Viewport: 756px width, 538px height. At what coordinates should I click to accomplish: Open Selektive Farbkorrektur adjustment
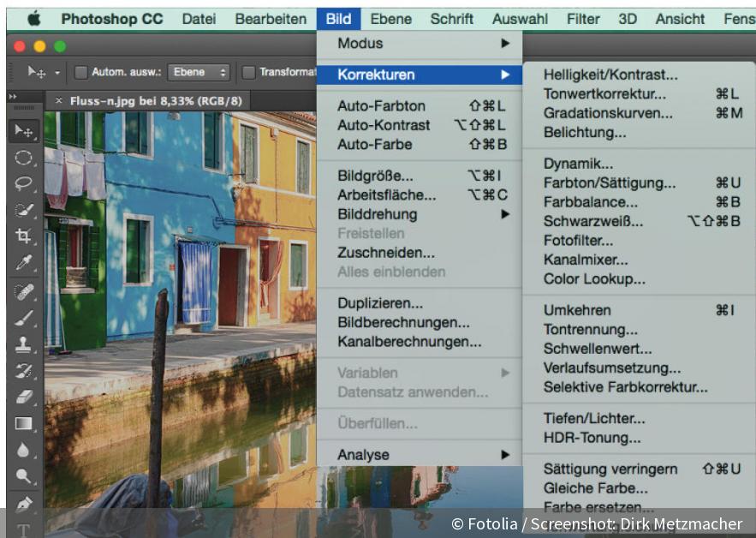tap(640, 387)
